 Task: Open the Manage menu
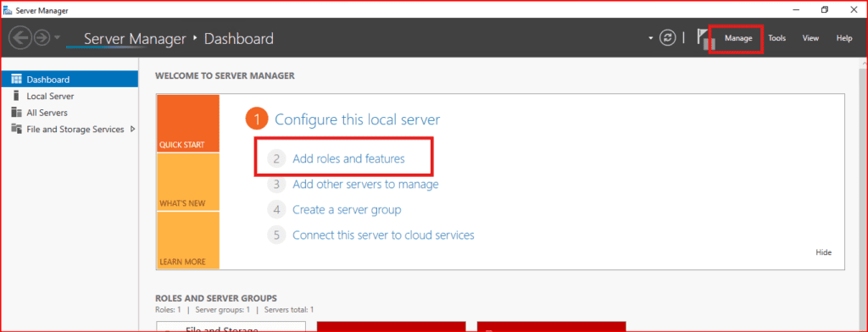[x=738, y=38]
